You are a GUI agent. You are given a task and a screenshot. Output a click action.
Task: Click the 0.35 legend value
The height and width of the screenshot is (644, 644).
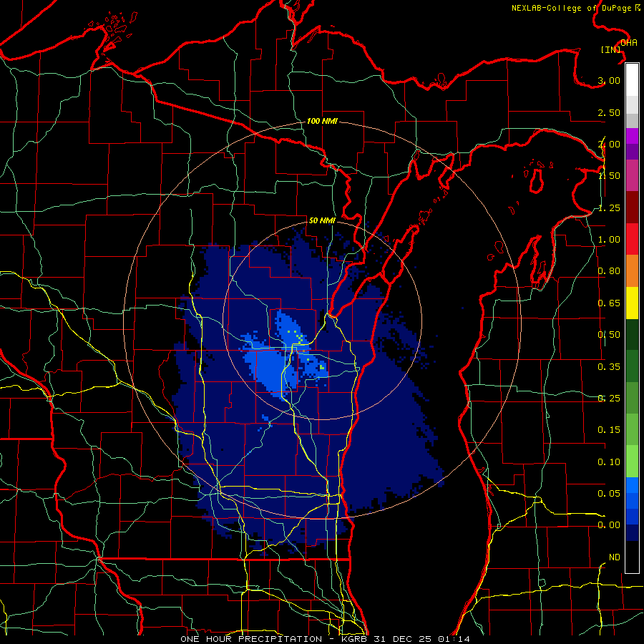[609, 367]
